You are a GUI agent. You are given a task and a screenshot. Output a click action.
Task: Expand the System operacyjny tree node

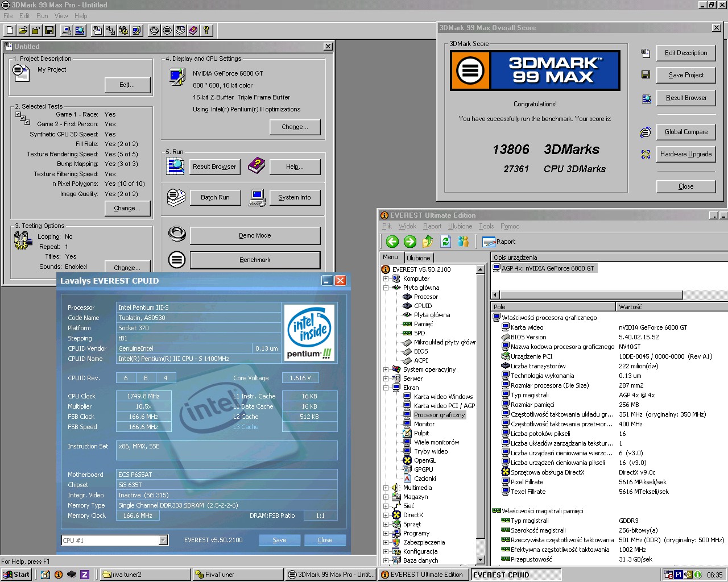click(386, 369)
